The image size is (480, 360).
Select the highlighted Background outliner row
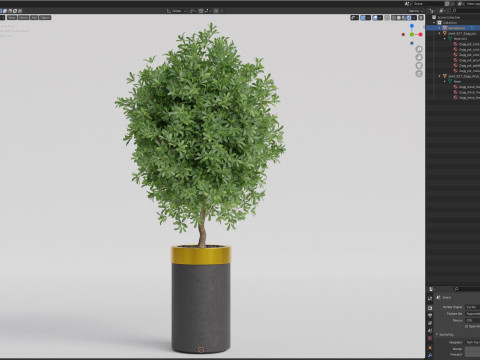click(453, 28)
